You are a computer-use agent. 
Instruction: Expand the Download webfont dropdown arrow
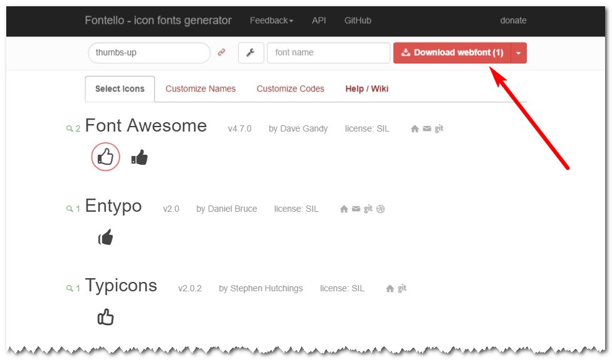518,53
